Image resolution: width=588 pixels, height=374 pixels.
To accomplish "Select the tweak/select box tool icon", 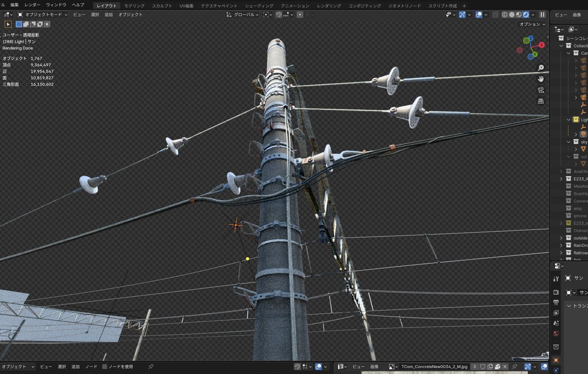I will pyautogui.click(x=8, y=24).
